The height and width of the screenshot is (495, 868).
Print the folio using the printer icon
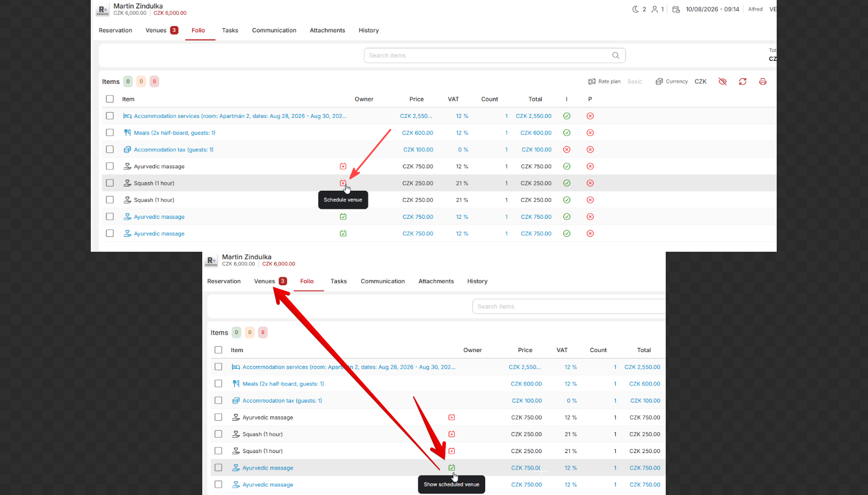tap(763, 82)
